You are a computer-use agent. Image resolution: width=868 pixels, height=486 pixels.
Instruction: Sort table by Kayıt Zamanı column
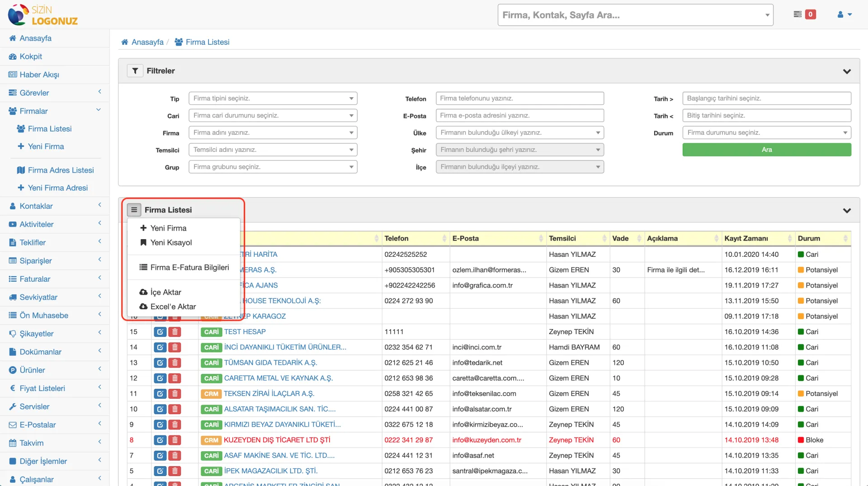click(x=758, y=238)
